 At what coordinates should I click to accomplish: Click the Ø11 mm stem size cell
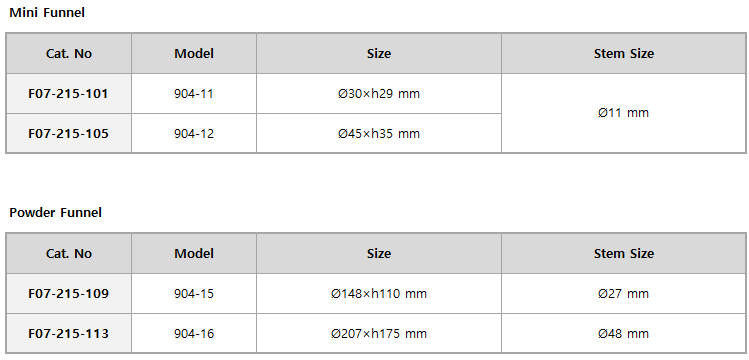(x=623, y=113)
